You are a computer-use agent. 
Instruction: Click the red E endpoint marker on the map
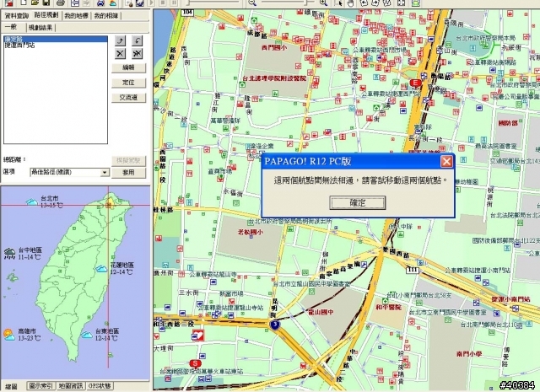[x=415, y=83]
